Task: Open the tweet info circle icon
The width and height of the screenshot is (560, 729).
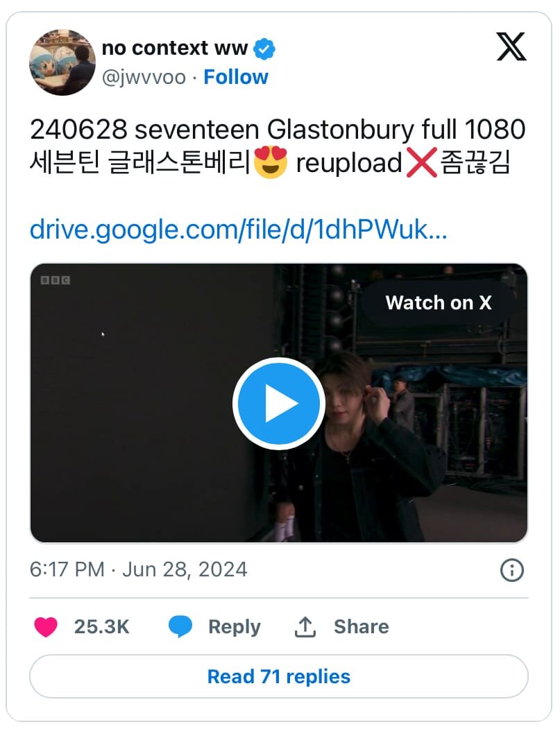Action: (x=511, y=570)
